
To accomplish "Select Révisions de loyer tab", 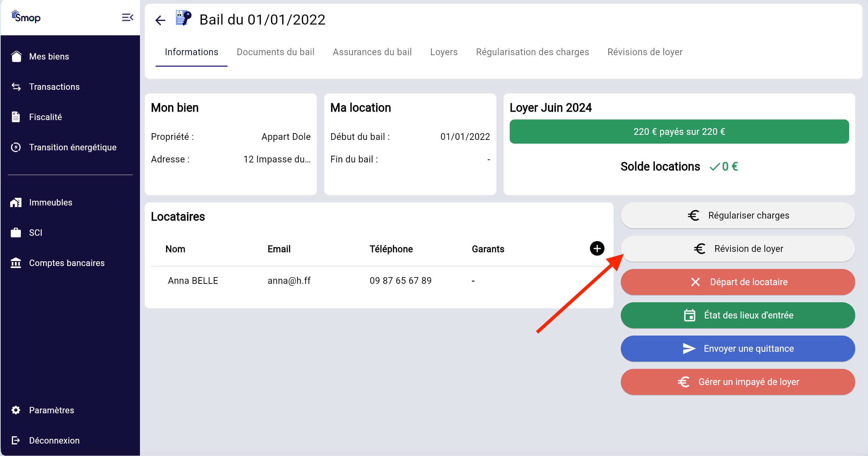I will point(645,52).
